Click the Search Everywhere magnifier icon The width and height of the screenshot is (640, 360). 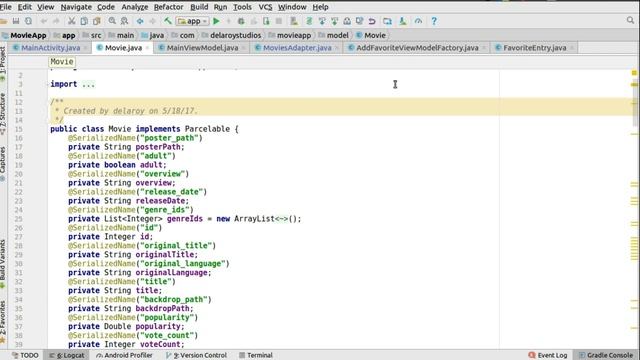[630, 20]
